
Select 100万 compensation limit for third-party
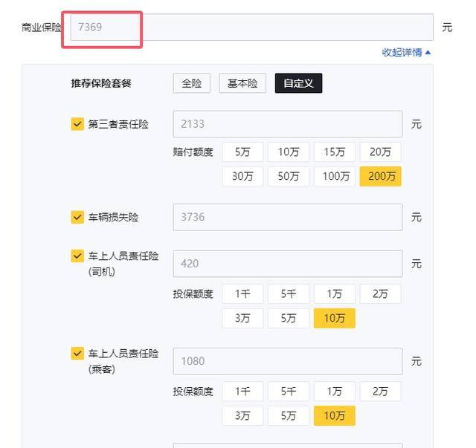click(335, 176)
